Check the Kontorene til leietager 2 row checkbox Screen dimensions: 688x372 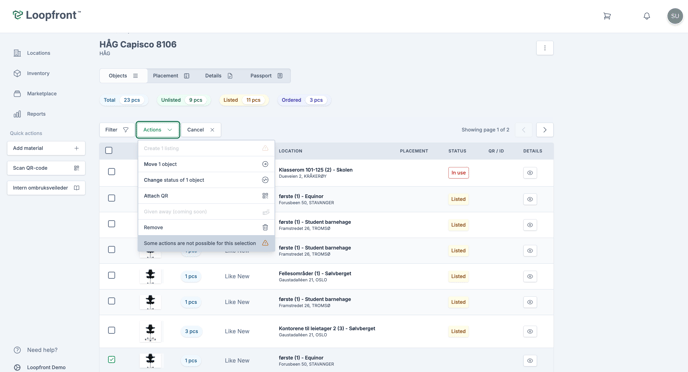(x=111, y=330)
